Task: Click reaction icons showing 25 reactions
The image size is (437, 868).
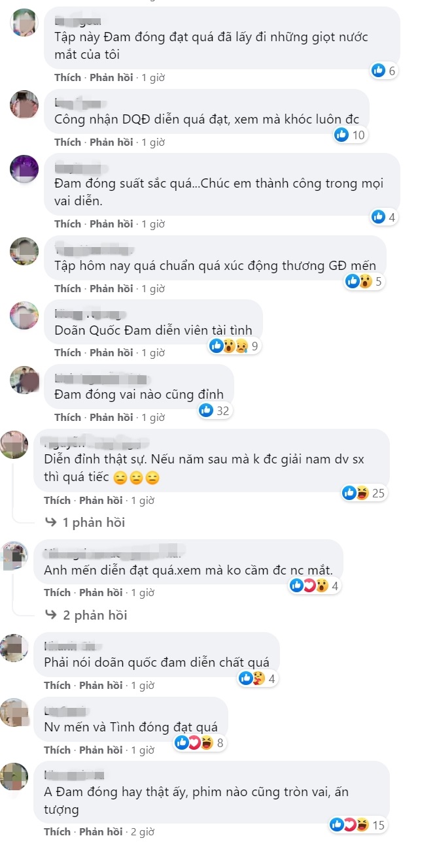Action: click(364, 493)
